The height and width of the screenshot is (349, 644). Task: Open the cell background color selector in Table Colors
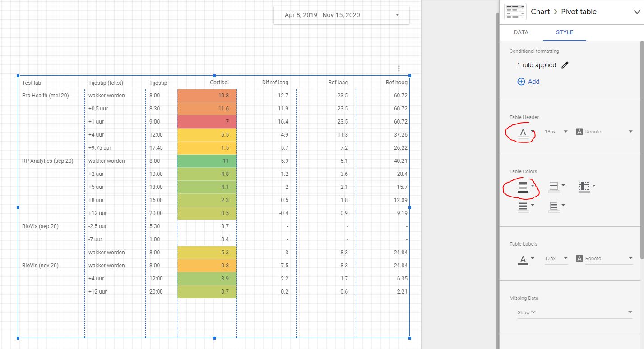click(x=555, y=186)
